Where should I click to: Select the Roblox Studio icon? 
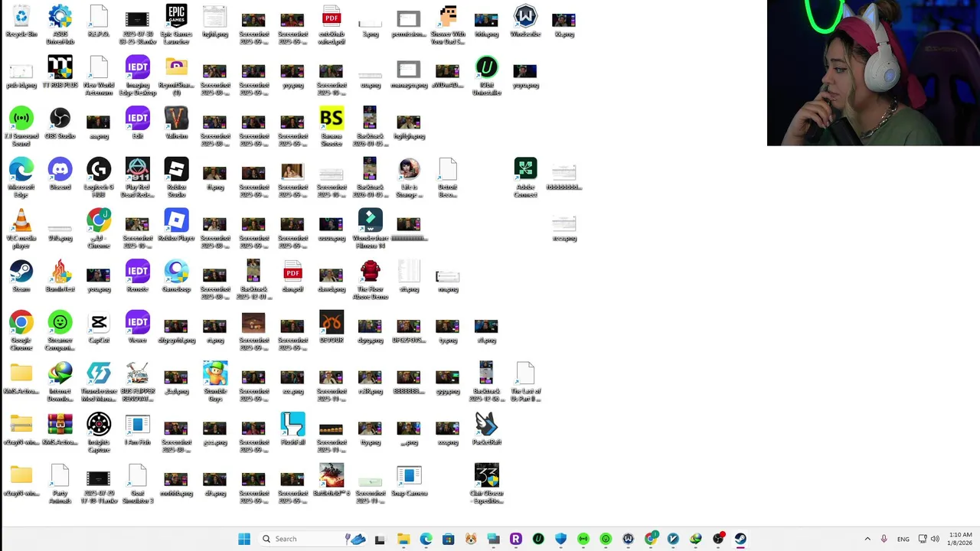176,178
